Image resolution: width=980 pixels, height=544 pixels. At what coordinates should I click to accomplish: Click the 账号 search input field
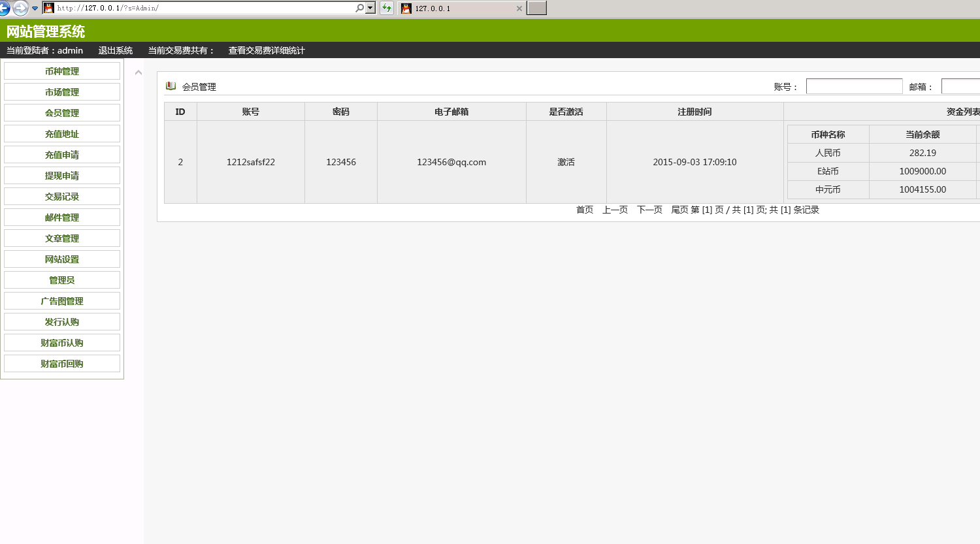tap(854, 86)
